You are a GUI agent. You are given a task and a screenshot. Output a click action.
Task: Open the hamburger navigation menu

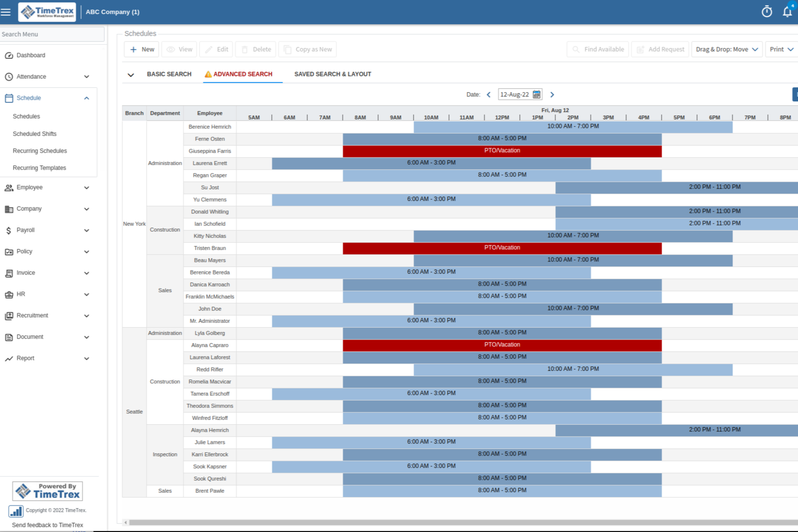(x=6, y=11)
